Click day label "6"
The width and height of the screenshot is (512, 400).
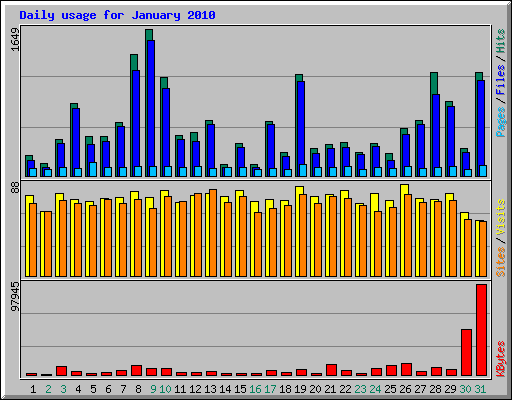coord(108,389)
